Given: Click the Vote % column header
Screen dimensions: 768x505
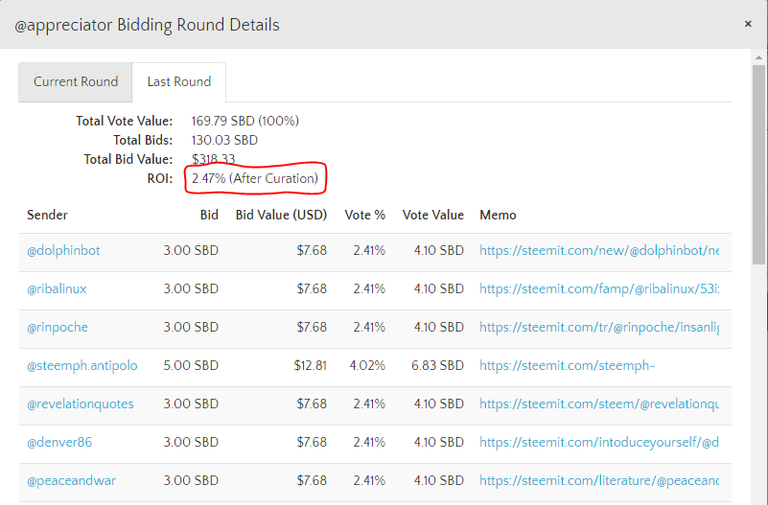Looking at the screenshot, I should 365,215.
